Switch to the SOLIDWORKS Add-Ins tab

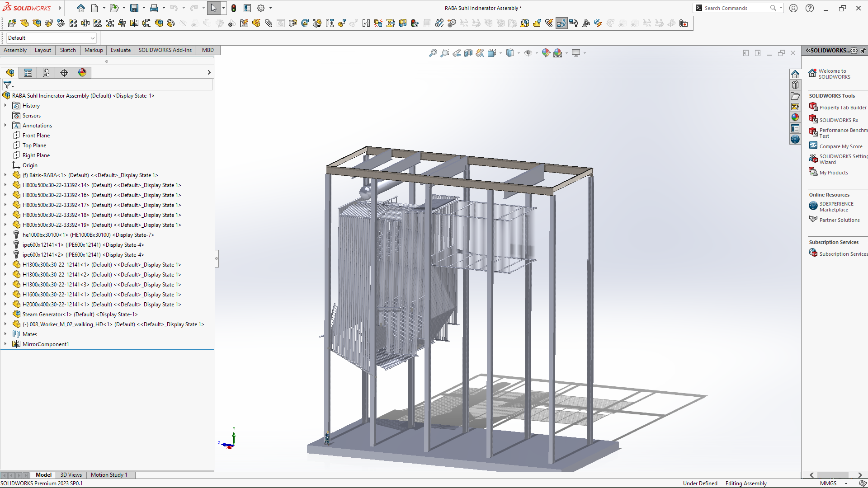165,50
